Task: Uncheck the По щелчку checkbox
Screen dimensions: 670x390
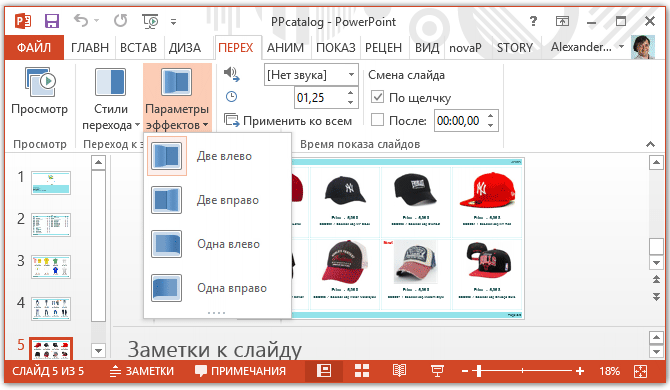Action: 377,97
